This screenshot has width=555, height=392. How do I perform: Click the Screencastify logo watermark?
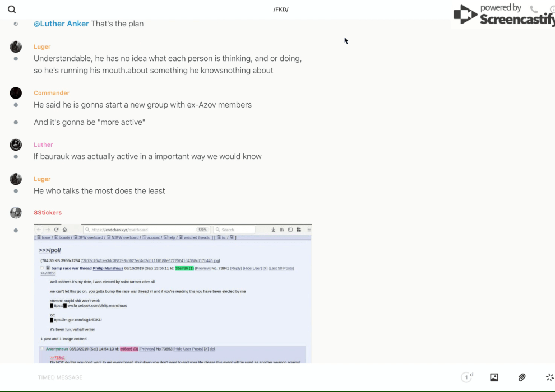[505, 15]
